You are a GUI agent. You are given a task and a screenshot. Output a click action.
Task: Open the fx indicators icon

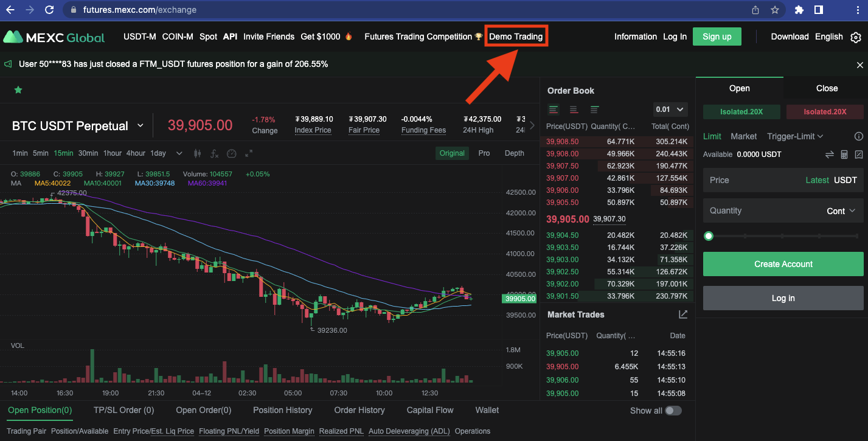pyautogui.click(x=214, y=153)
